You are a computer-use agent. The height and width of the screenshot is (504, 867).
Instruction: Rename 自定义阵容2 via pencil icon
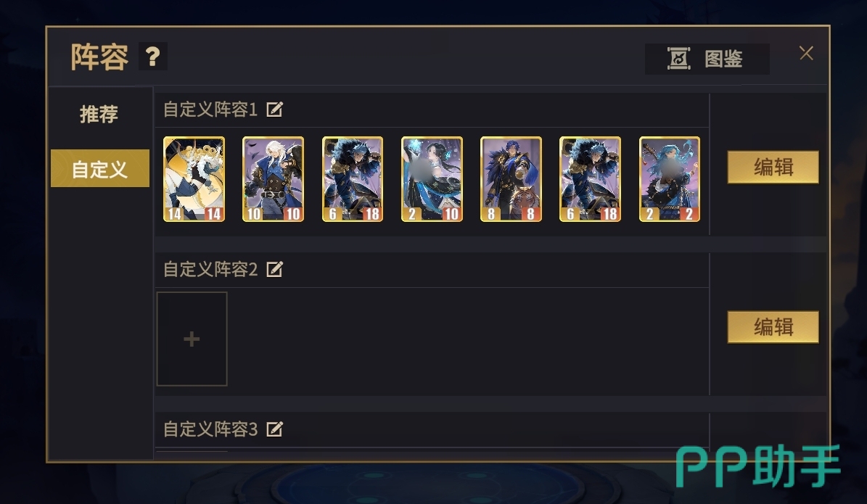point(275,269)
